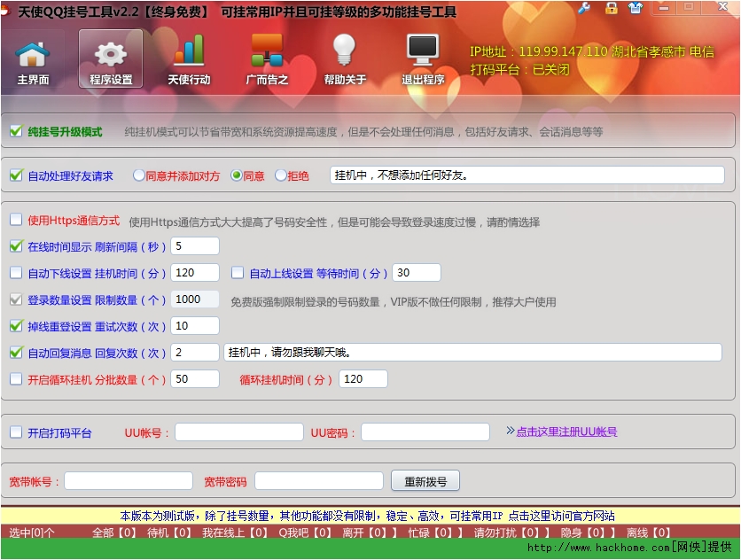Select 同意并添加对方 radio option
This screenshot has height=560, width=741.
[x=138, y=175]
